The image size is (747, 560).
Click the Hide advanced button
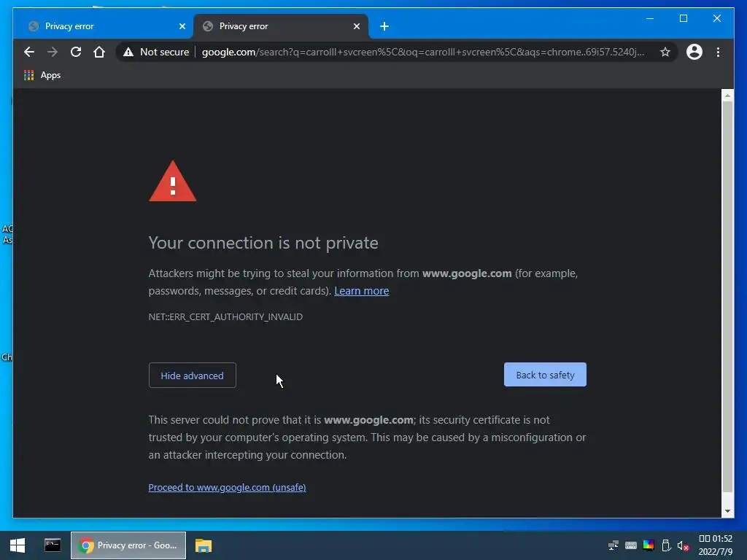point(193,376)
